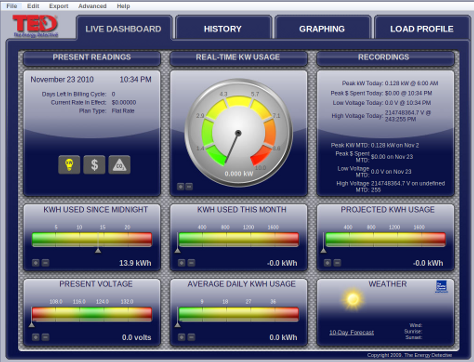
Task: Click the weather sun icon
Action: point(353,299)
